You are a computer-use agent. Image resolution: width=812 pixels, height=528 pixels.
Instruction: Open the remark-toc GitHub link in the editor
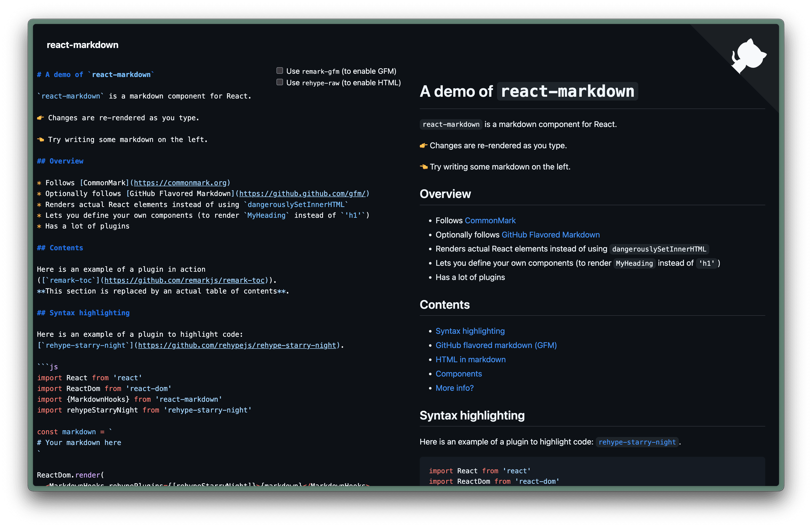184,280
